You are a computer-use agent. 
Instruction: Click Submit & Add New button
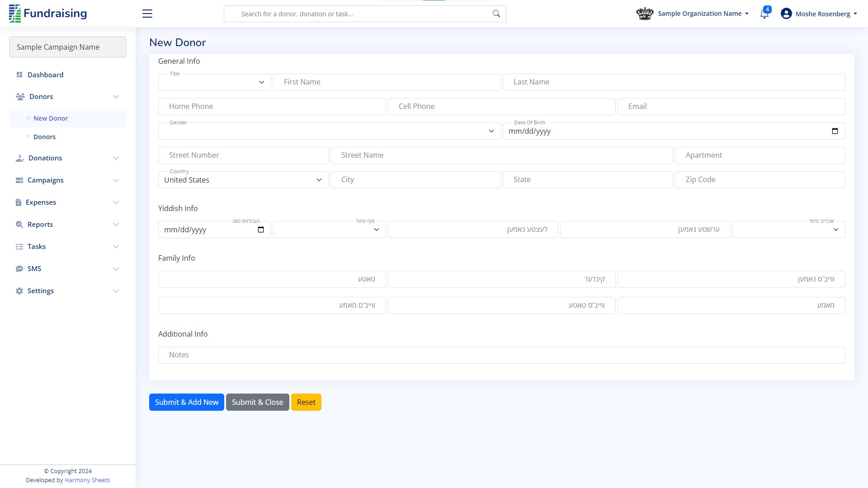187,402
